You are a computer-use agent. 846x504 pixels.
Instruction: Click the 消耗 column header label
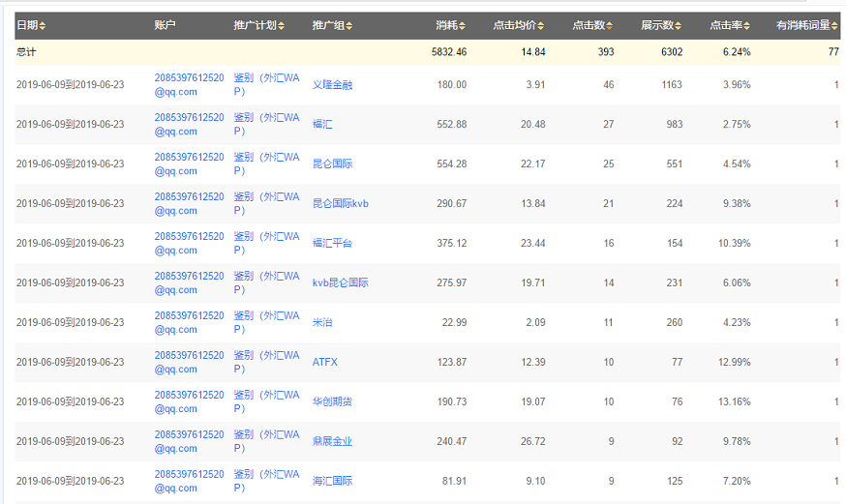(x=447, y=25)
